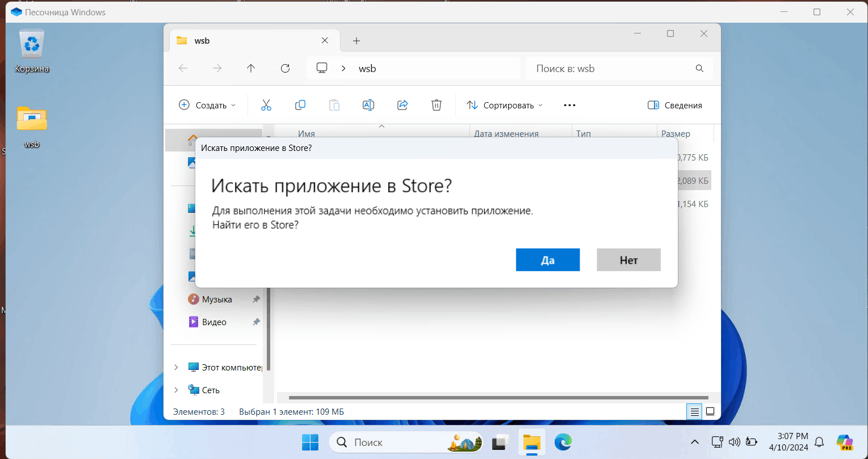Open the Корзина recycle bin icon
Viewport: 868px width, 459px height.
point(32,52)
